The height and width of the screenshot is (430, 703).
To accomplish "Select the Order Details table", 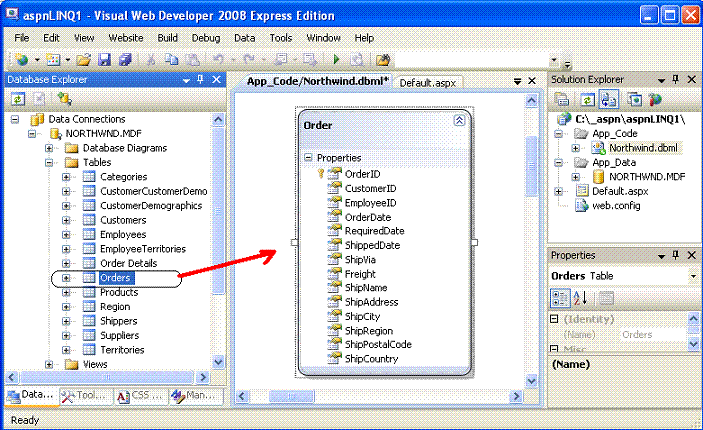I will (x=129, y=263).
